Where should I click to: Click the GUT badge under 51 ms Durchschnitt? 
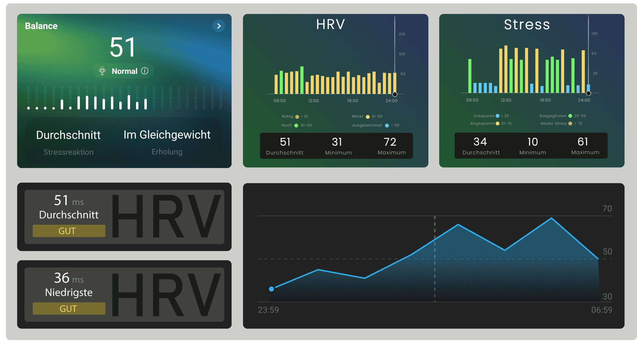point(69,231)
